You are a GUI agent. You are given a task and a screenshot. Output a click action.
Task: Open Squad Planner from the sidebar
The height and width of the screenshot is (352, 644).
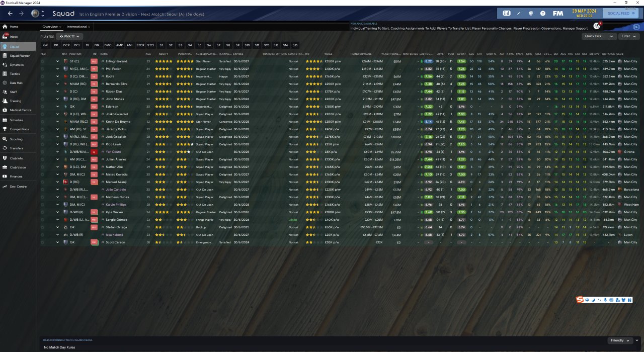click(x=18, y=56)
